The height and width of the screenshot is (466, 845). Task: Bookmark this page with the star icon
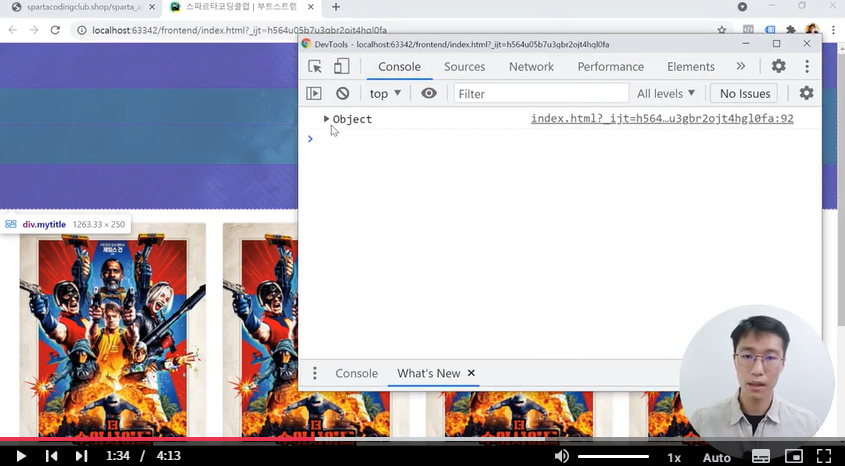(x=722, y=30)
